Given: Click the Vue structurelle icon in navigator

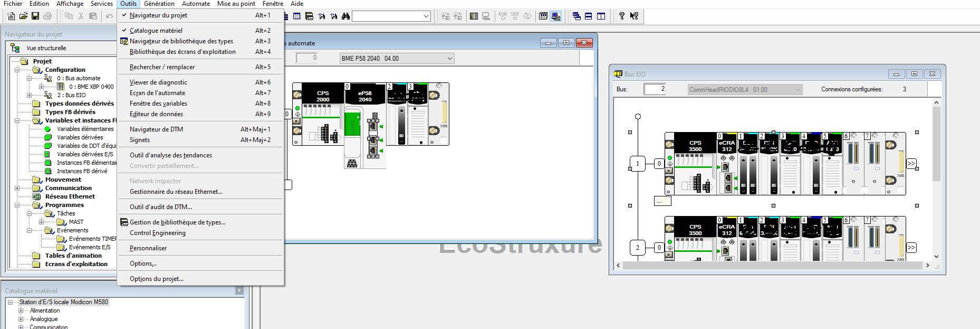Looking at the screenshot, I should pos(15,48).
